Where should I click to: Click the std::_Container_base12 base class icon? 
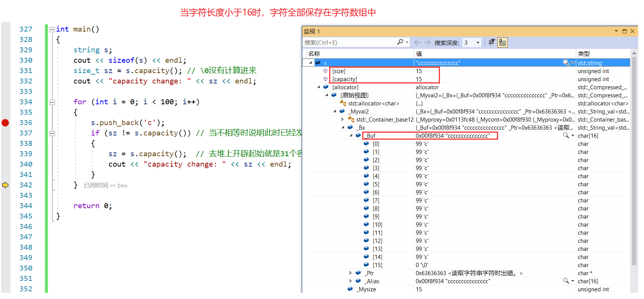pyautogui.click(x=351, y=120)
